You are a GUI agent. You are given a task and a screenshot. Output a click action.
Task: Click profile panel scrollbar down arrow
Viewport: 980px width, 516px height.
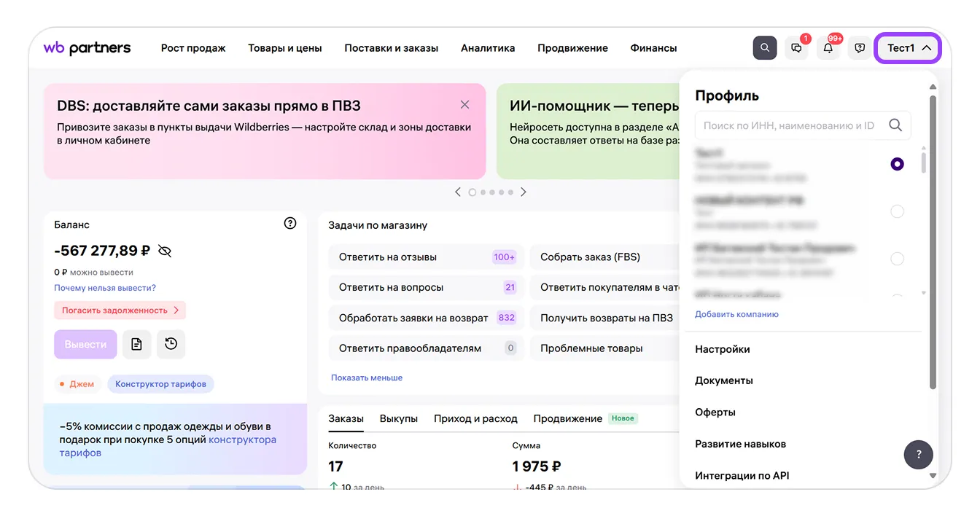click(933, 476)
